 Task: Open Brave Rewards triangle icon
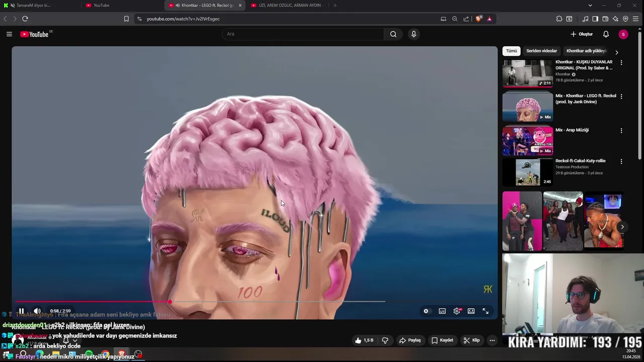[490, 19]
